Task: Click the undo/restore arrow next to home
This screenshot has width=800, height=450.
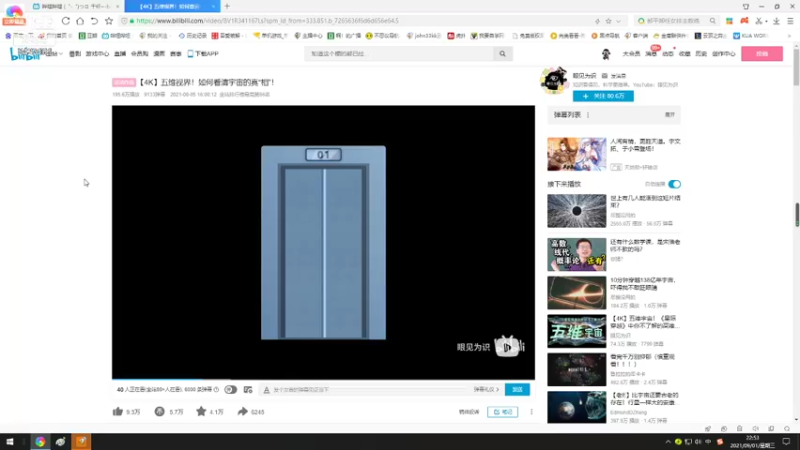Action: tap(94, 21)
